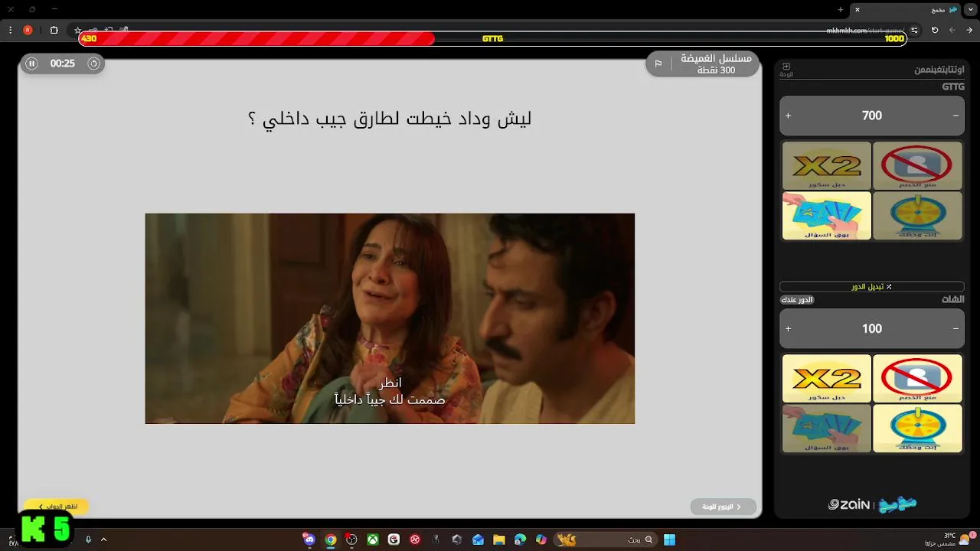Open Discord from taskbar
Image resolution: width=980 pixels, height=551 pixels.
(309, 540)
